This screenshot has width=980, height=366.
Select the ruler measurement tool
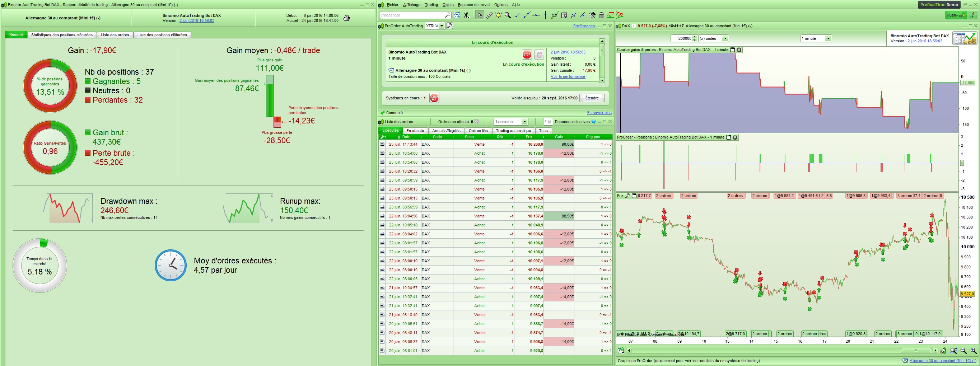489,15
